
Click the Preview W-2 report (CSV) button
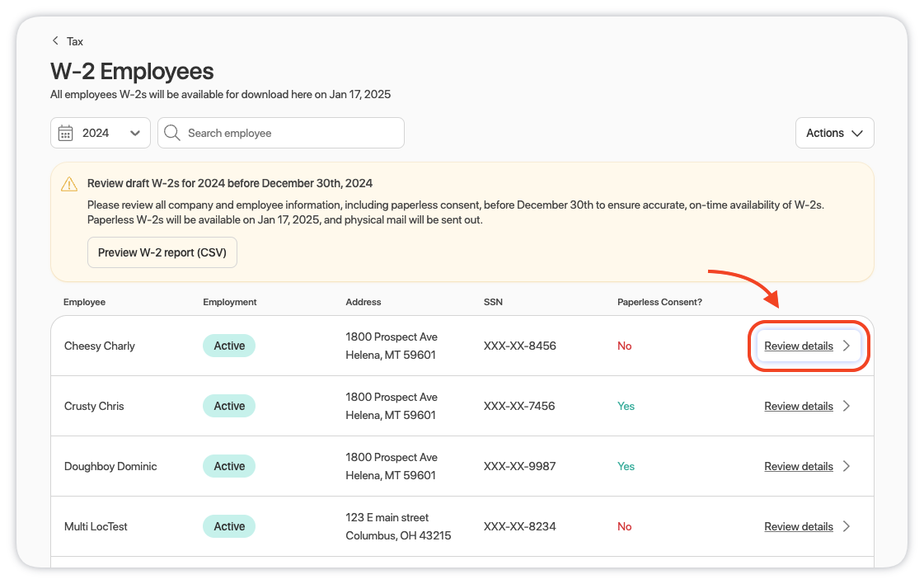[x=162, y=252]
